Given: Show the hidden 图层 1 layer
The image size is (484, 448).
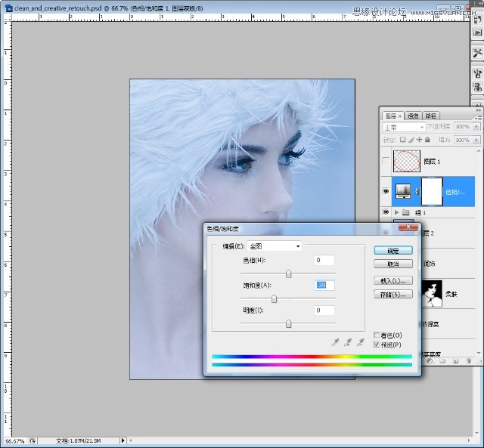Looking at the screenshot, I should click(x=386, y=161).
